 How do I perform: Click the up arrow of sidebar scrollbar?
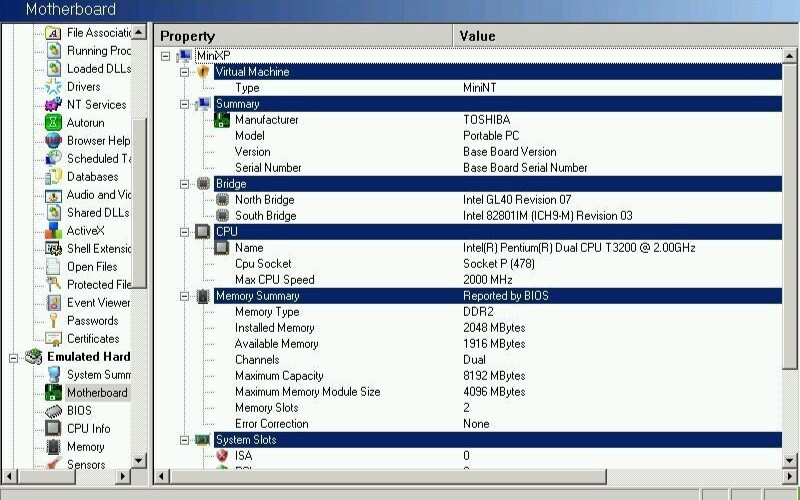click(x=138, y=32)
